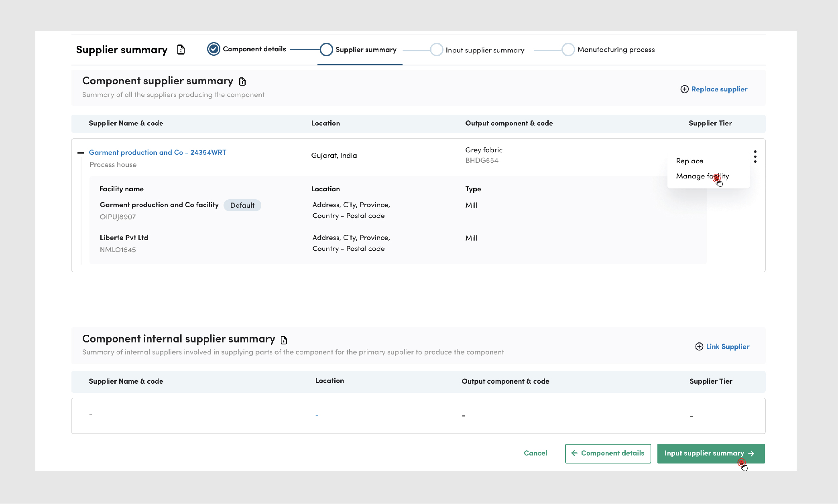
Task: Click green Input supplier summary button
Action: (x=710, y=453)
